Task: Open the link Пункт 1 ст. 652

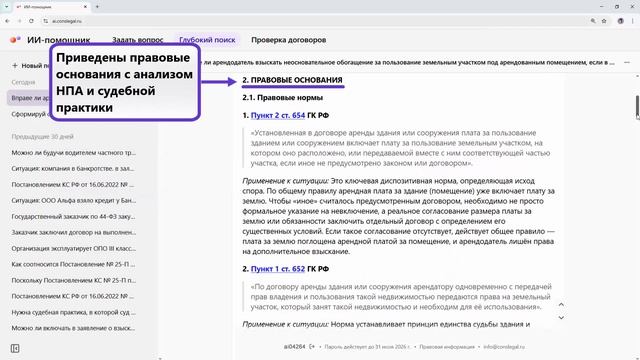Action: (278, 269)
